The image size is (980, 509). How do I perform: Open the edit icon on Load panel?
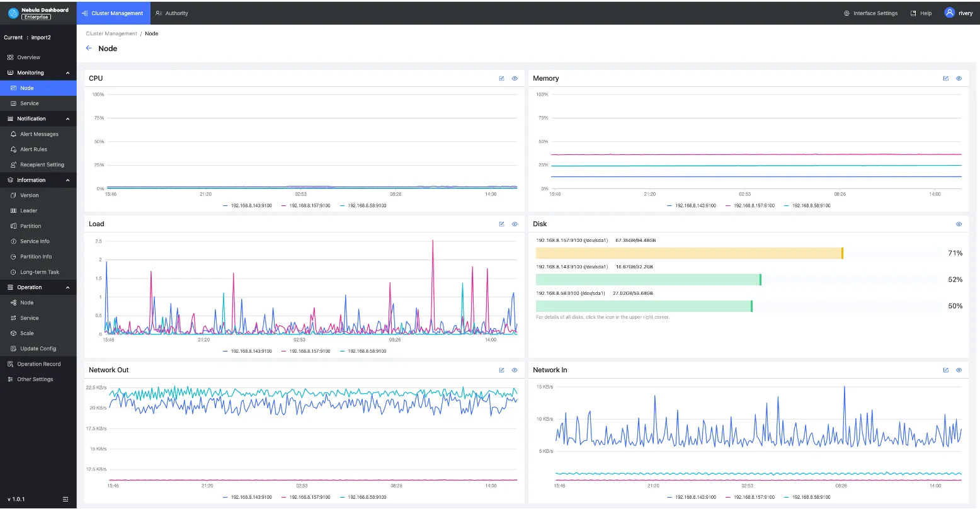point(501,224)
